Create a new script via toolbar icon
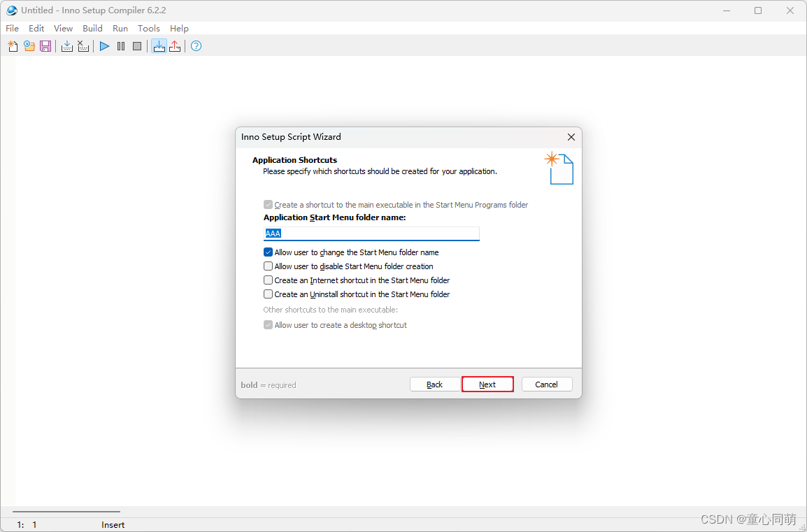Viewport: 807px width, 532px height. 13,46
